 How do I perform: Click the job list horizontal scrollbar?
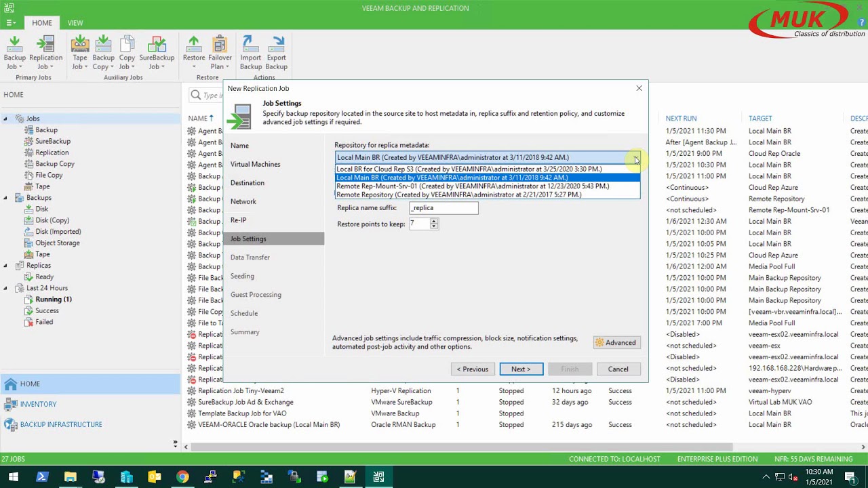pyautogui.click(x=461, y=447)
